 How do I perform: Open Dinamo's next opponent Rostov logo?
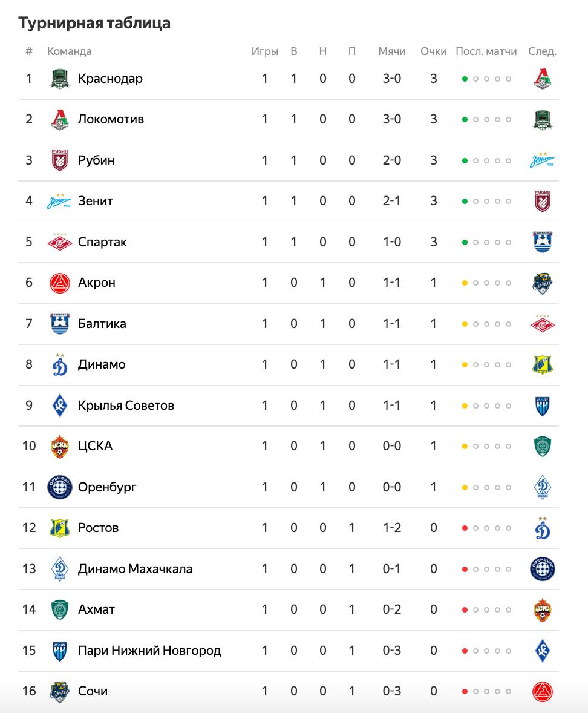coord(542,365)
